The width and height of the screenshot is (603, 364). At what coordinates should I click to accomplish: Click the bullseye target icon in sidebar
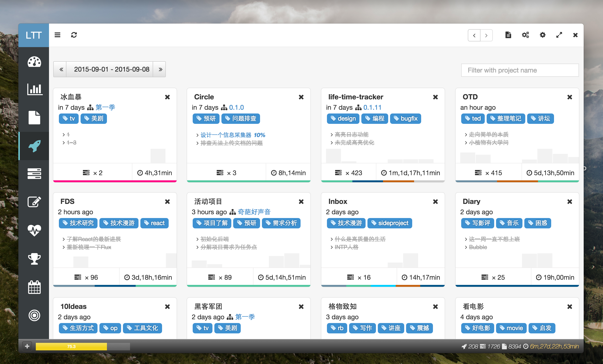(x=34, y=315)
